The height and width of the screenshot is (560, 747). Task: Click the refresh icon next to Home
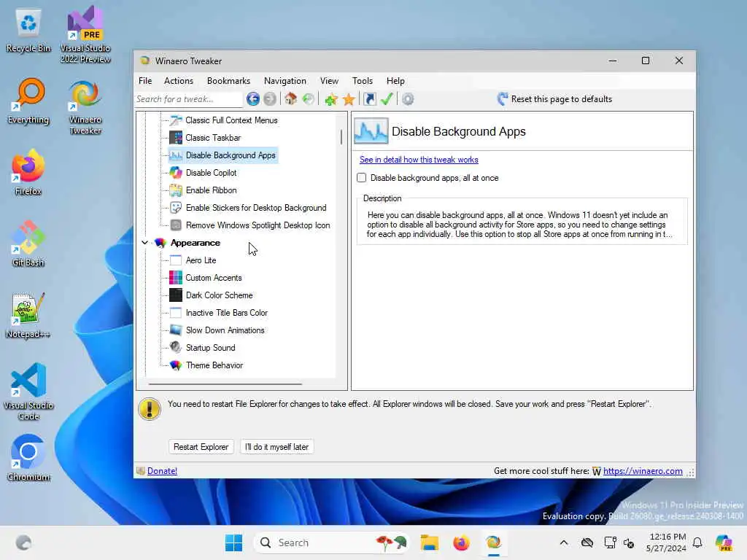309,99
